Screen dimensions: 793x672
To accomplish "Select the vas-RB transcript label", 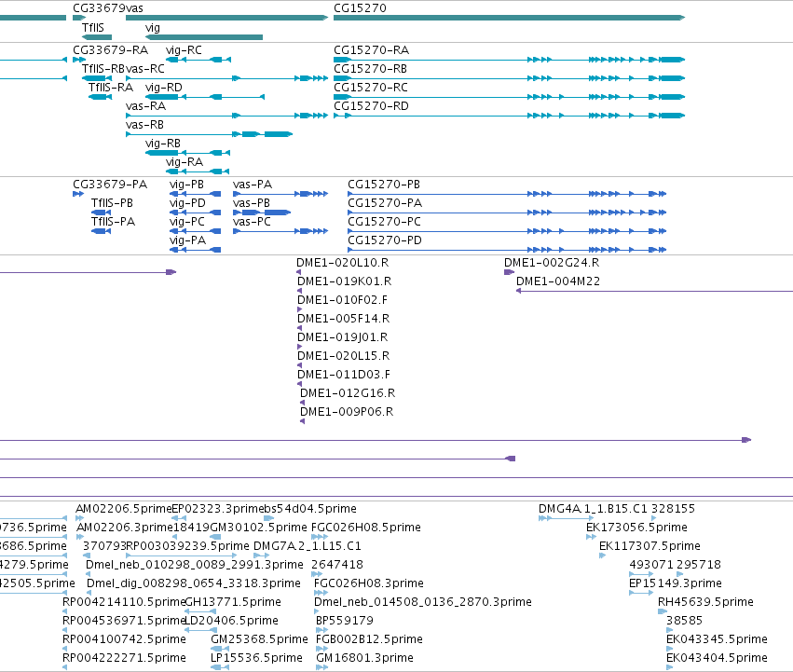I will point(144,125).
